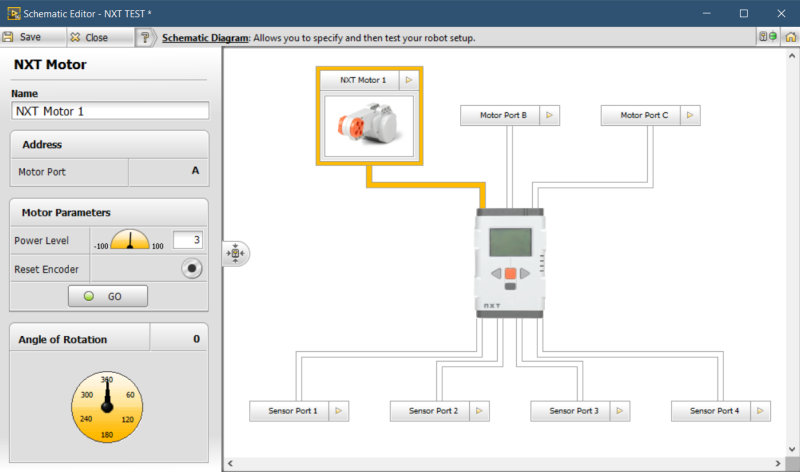Select the Motor Port B block
800x472 pixels.
500,115
